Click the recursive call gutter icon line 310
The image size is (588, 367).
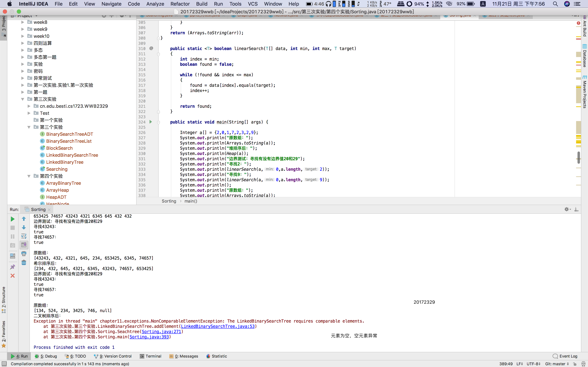(151, 48)
